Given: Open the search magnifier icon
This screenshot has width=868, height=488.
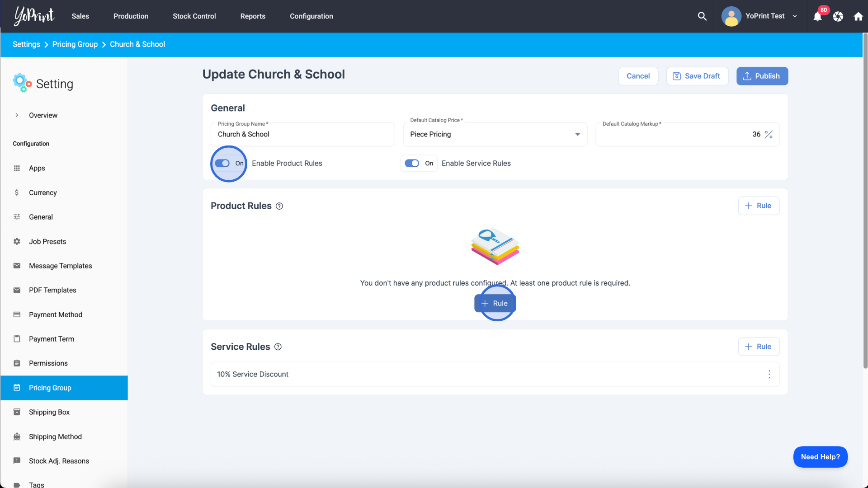Looking at the screenshot, I should pyautogui.click(x=702, y=16).
